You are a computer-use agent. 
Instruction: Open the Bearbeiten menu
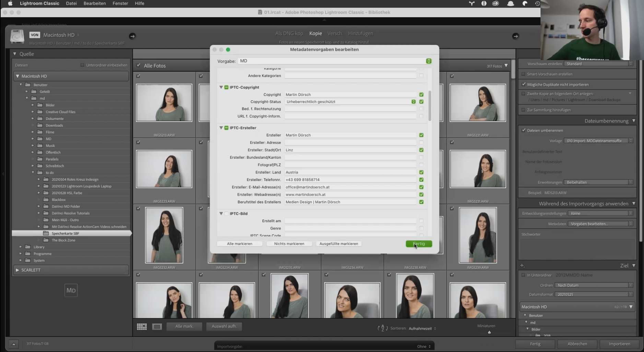pyautogui.click(x=94, y=3)
